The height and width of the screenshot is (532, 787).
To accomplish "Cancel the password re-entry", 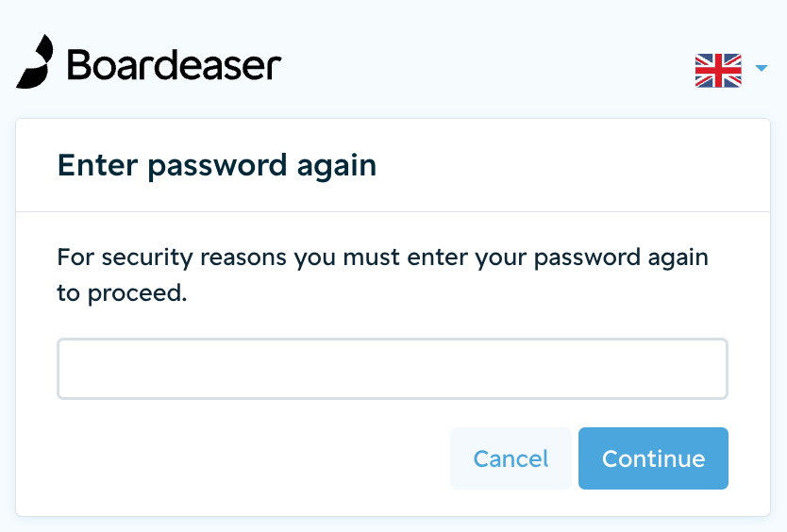I will (511, 458).
